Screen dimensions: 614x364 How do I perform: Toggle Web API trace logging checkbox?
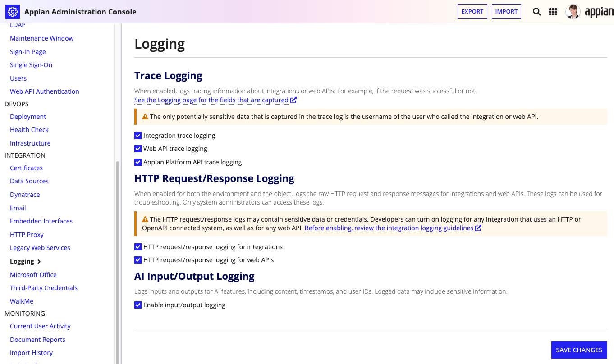point(138,149)
